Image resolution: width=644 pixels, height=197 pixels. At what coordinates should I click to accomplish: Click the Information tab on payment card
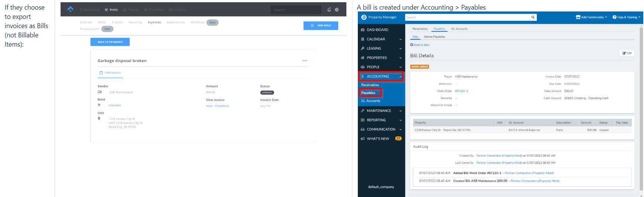tap(110, 73)
